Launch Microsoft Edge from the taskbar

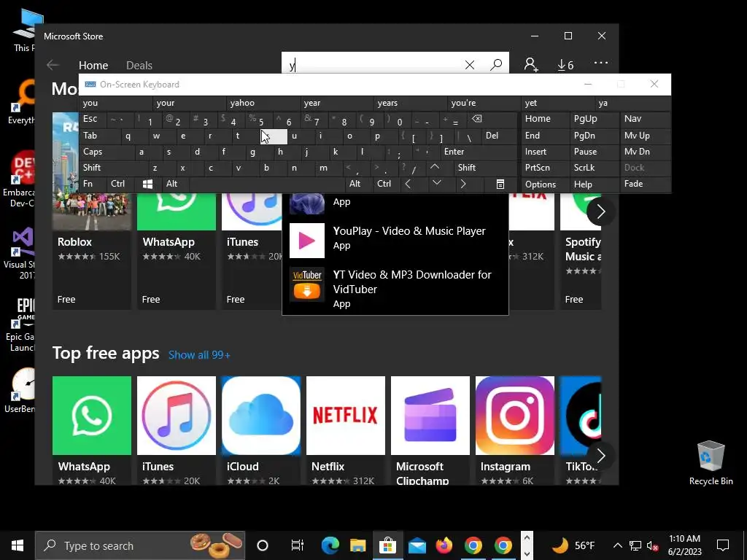point(330,545)
